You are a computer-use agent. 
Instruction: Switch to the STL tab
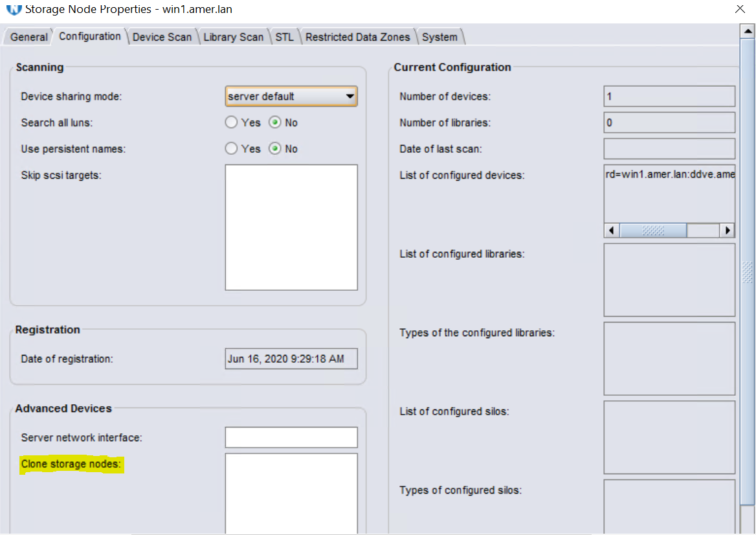(284, 37)
